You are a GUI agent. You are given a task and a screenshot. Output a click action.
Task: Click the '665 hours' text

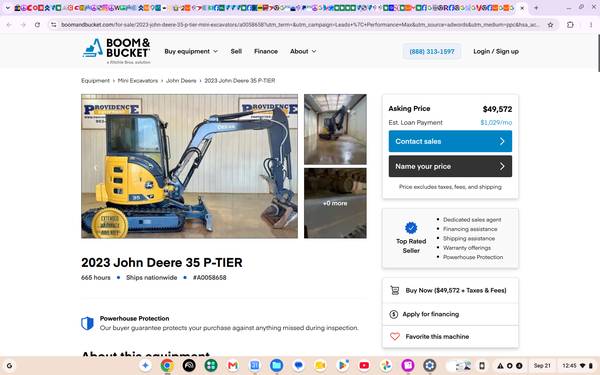click(x=96, y=277)
